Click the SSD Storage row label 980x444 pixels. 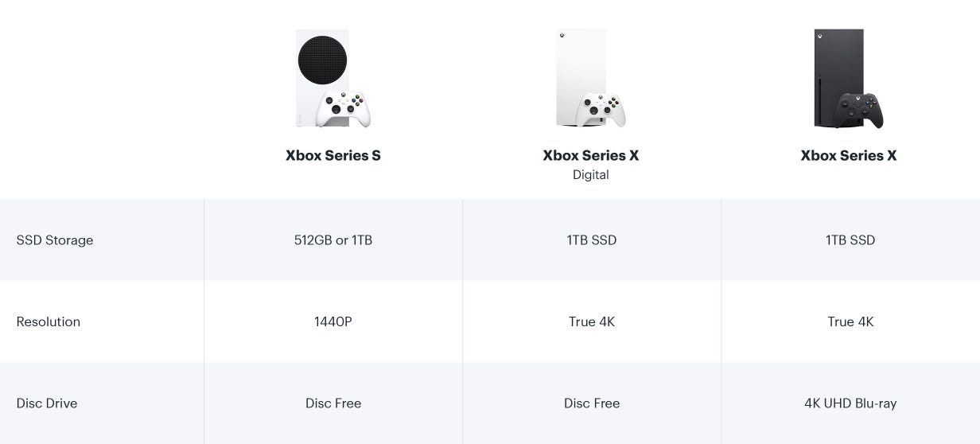[55, 240]
